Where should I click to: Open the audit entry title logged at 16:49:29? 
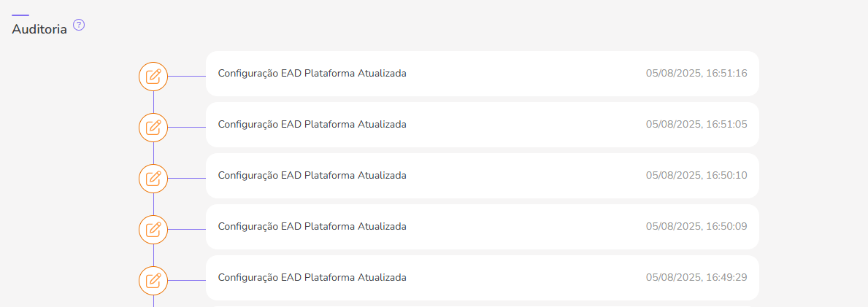click(312, 277)
